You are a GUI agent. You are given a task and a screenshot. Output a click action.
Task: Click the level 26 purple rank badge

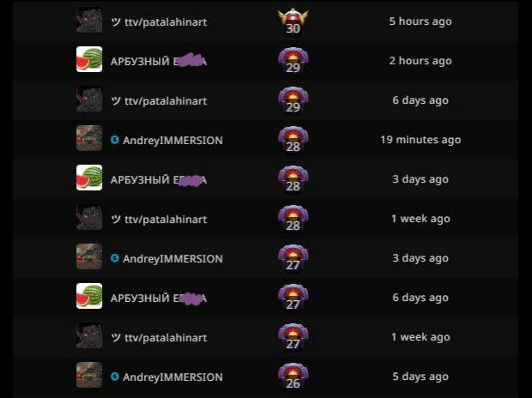point(293,377)
